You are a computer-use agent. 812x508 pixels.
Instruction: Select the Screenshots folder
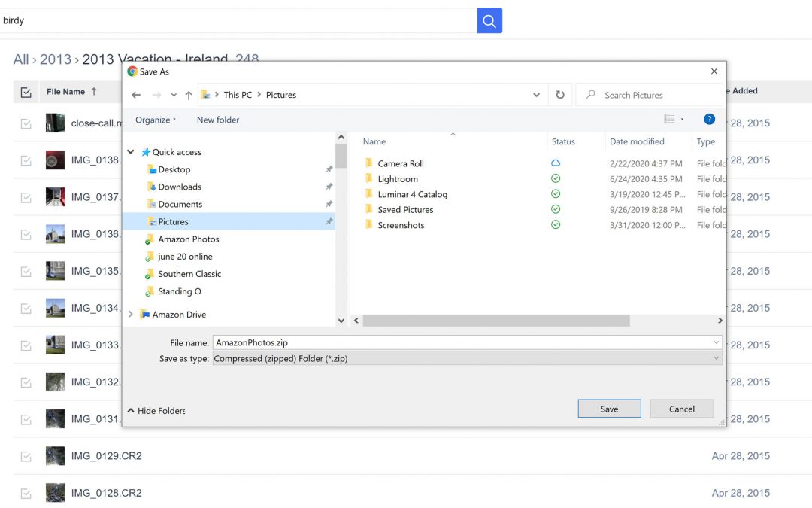pos(400,225)
